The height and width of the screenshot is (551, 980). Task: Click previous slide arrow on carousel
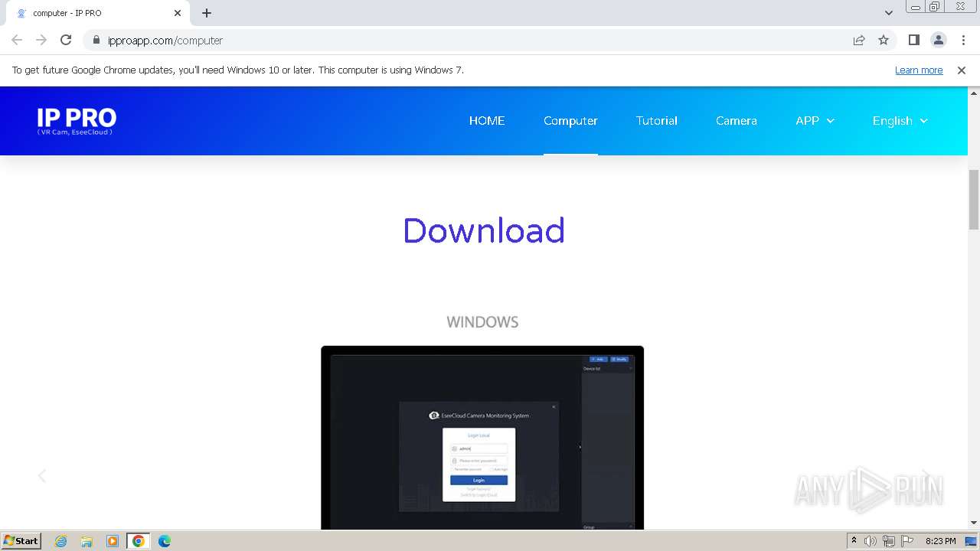pyautogui.click(x=42, y=476)
